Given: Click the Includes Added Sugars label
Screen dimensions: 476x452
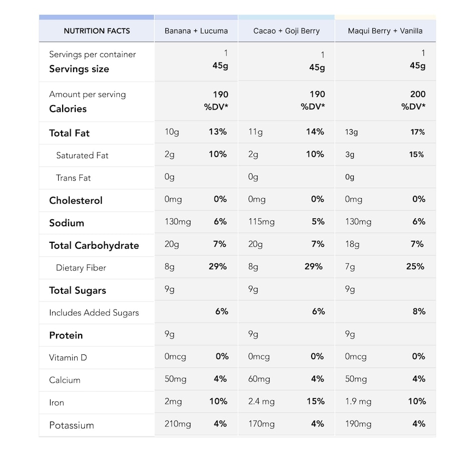Looking at the screenshot, I should [x=94, y=313].
